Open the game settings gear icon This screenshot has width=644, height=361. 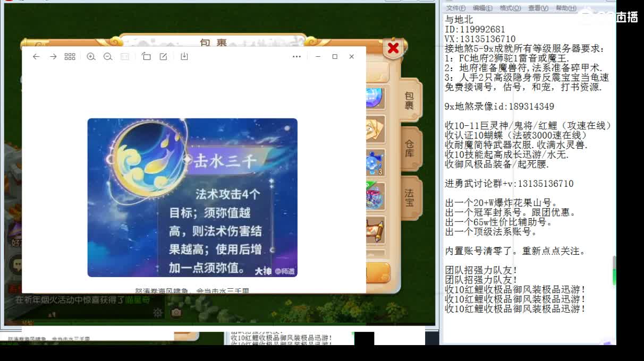pyautogui.click(x=158, y=313)
